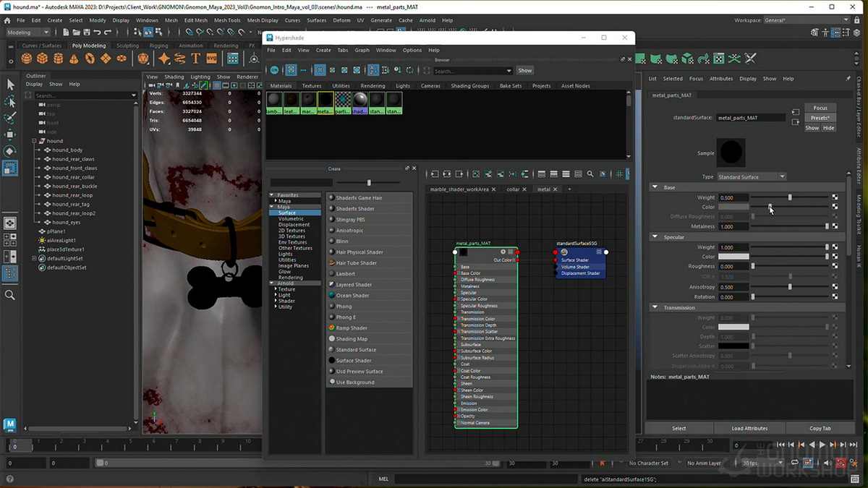
Task: Click the Specular Anisotropy slider
Action: (790, 286)
